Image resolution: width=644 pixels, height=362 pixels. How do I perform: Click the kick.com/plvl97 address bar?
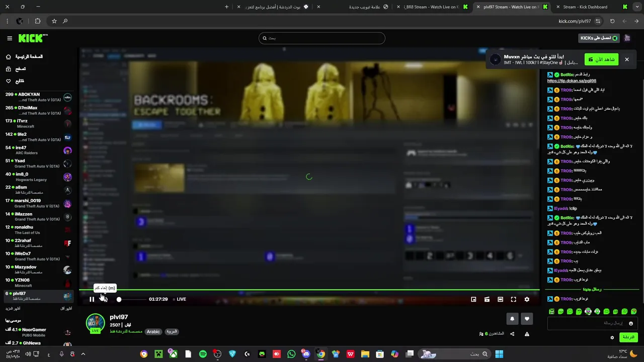(x=574, y=21)
